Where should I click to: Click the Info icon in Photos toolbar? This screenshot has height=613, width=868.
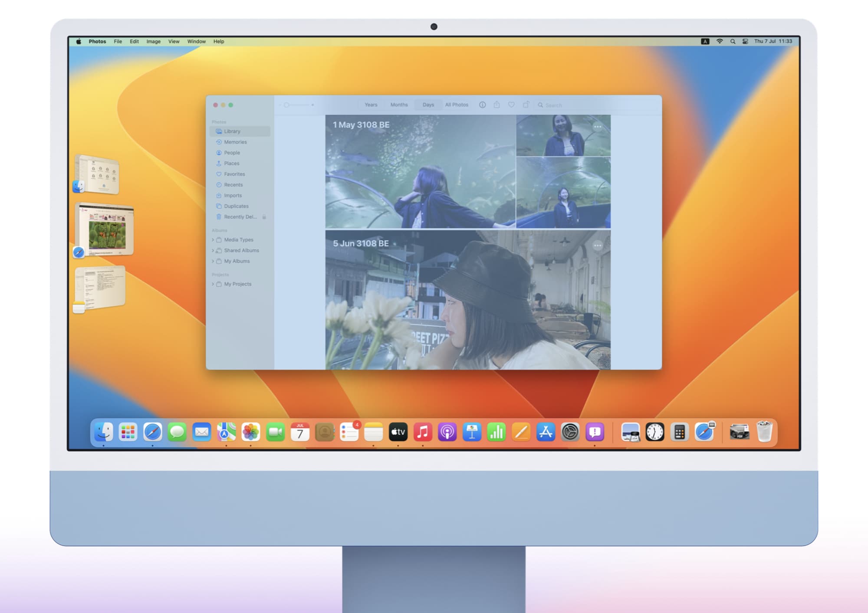coord(482,105)
